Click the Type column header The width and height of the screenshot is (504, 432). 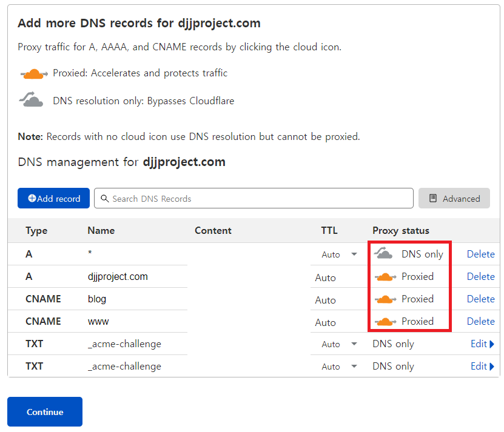36,231
